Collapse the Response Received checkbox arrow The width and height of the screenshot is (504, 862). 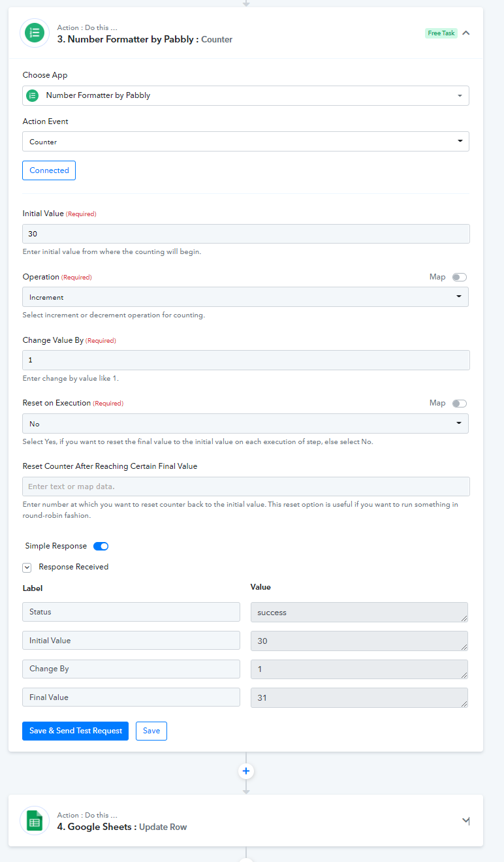coord(27,567)
